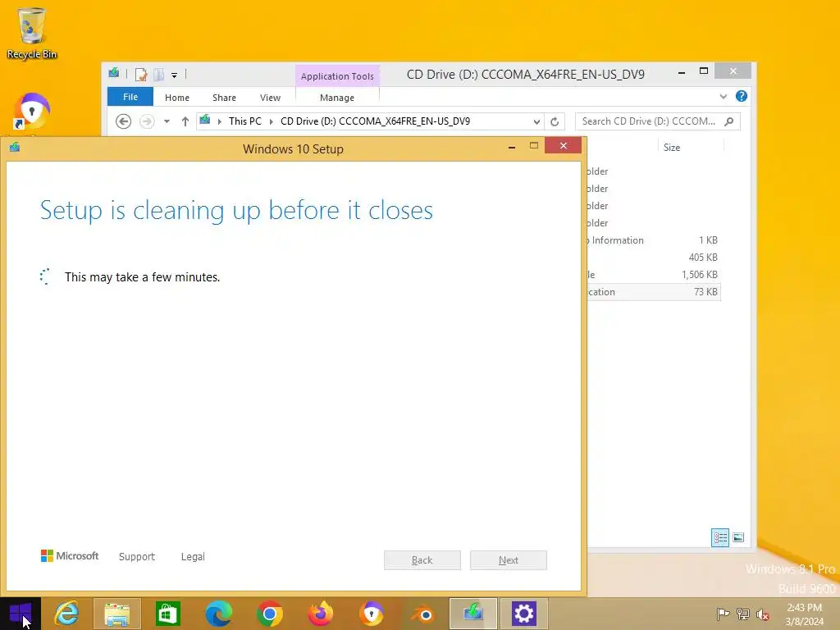The image size is (840, 630).
Task: Open the Recycle Bin desktop icon
Action: tap(32, 33)
